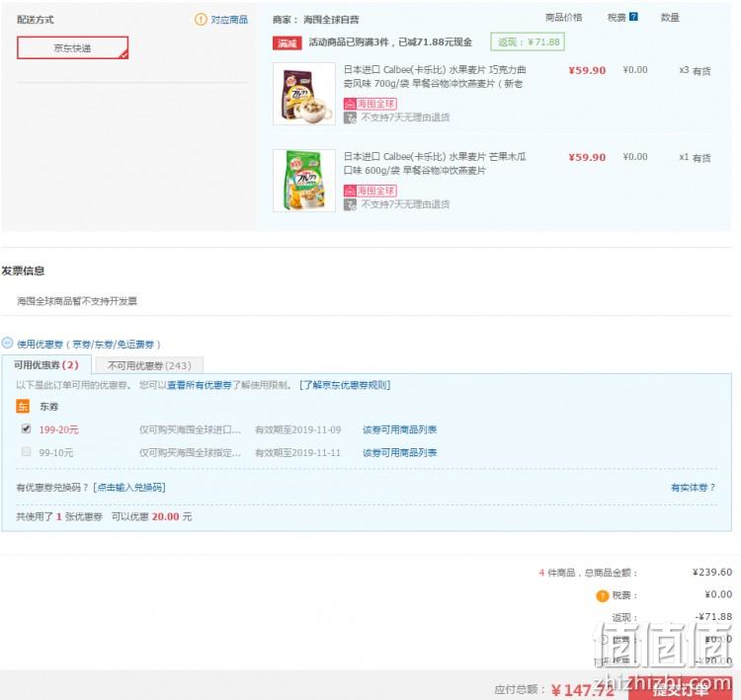
Task: Open the 查看所有优惠券 link
Action: 200,385
